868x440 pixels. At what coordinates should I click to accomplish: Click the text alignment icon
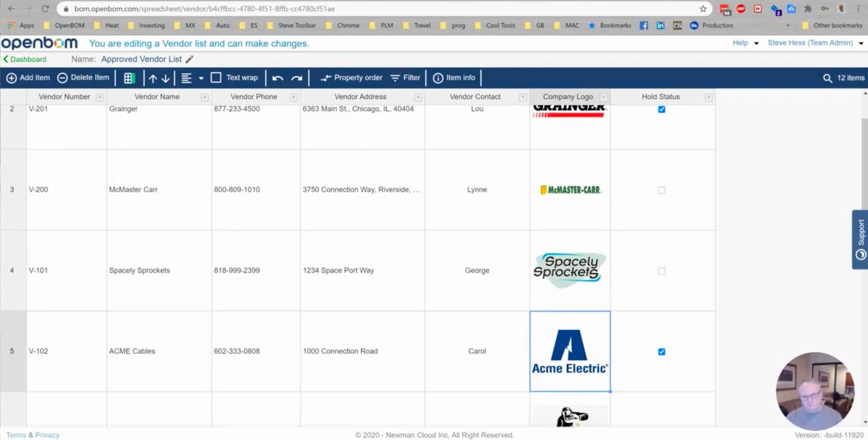point(186,78)
